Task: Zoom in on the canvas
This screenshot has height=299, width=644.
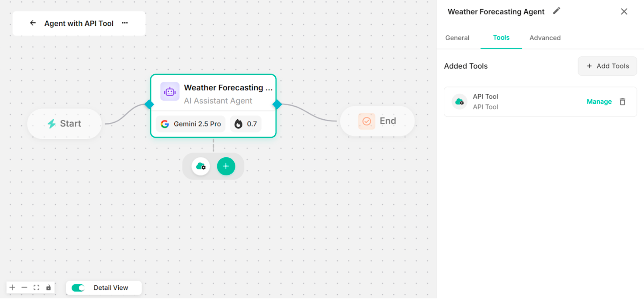Action: (x=12, y=287)
